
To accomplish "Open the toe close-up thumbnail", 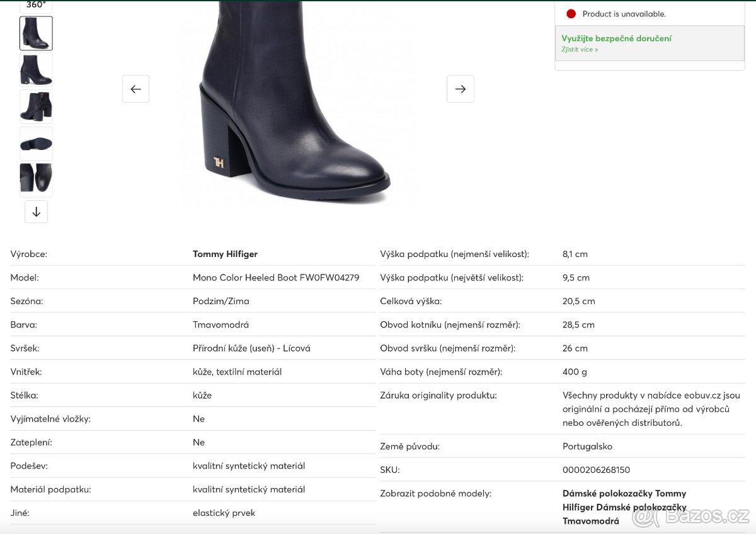I will [36, 180].
